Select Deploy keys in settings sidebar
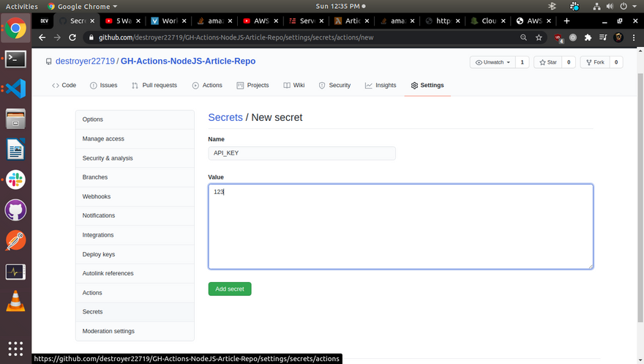The width and height of the screenshot is (644, 364). [99, 254]
